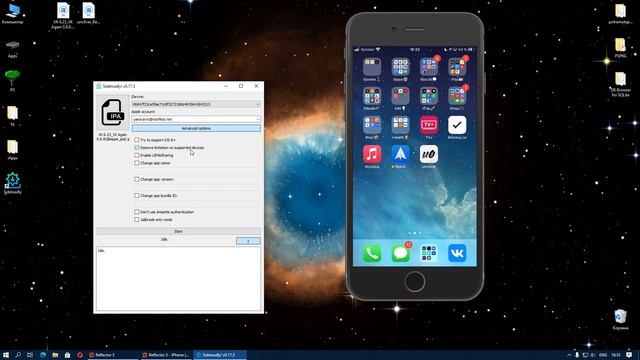The width and height of the screenshot is (640, 360).
Task: Open the iGames folder on iPhone
Action: point(372,67)
